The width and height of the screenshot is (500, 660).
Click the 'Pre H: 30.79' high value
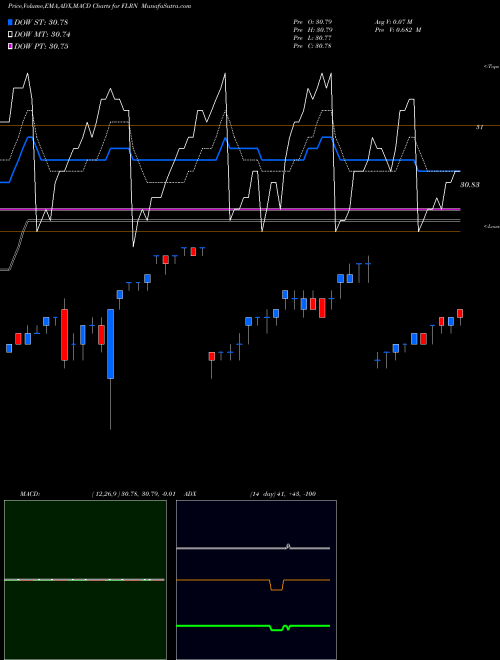point(314,30)
